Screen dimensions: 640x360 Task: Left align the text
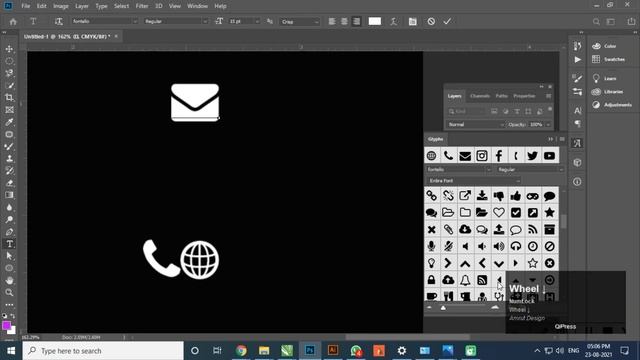pos(332,21)
